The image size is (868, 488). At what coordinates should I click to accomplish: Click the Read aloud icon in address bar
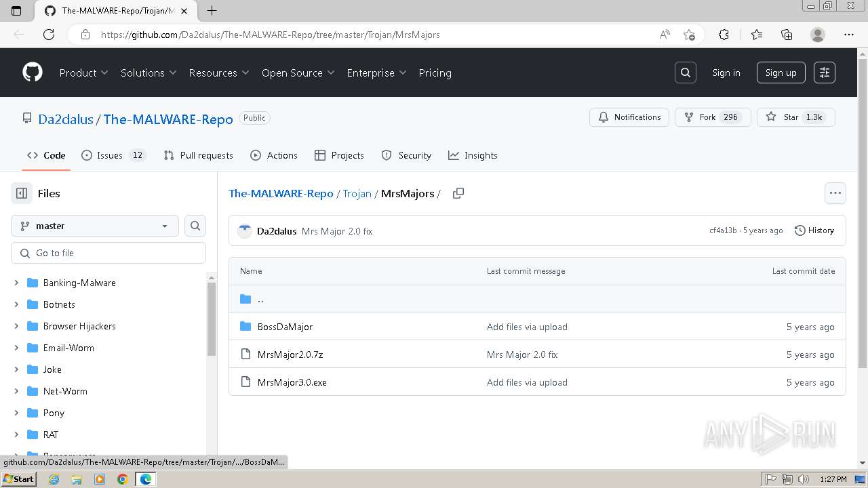[665, 35]
